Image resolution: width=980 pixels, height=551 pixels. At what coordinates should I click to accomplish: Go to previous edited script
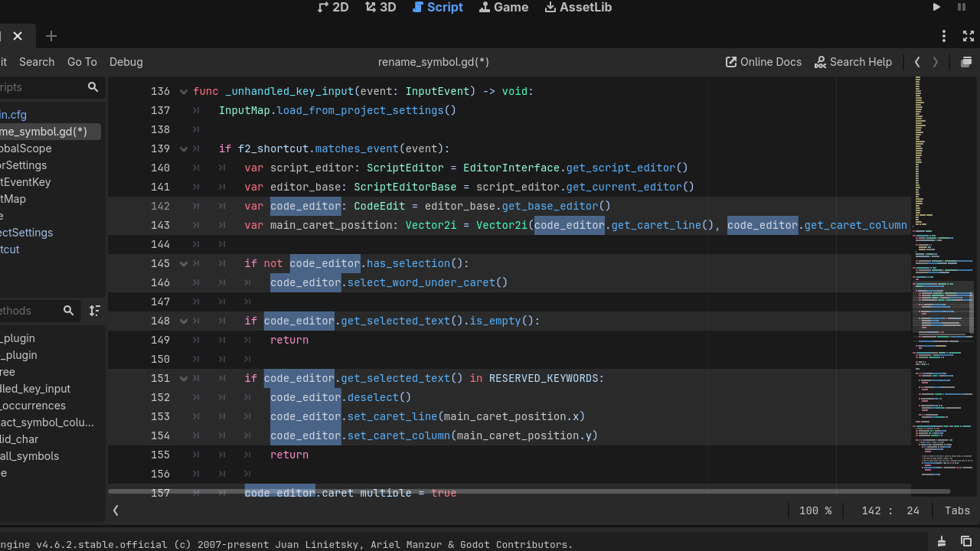(917, 62)
